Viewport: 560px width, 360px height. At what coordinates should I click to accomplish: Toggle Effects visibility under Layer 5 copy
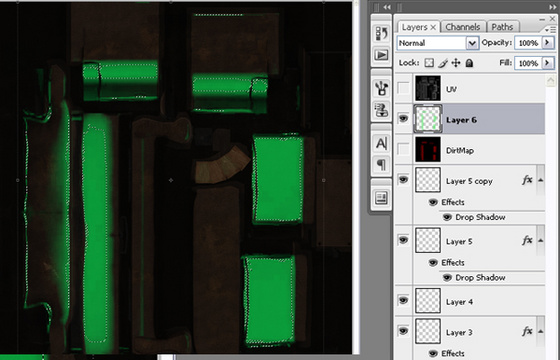433,202
